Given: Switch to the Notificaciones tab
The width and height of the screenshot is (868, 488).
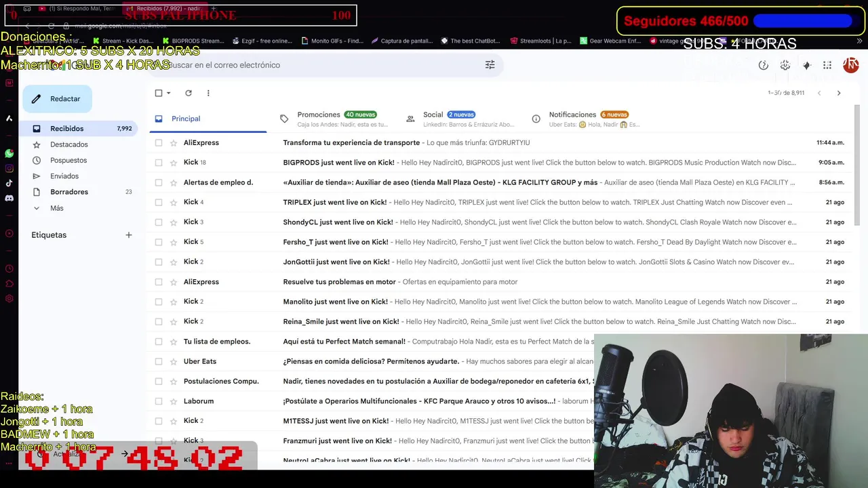Looking at the screenshot, I should coord(589,119).
